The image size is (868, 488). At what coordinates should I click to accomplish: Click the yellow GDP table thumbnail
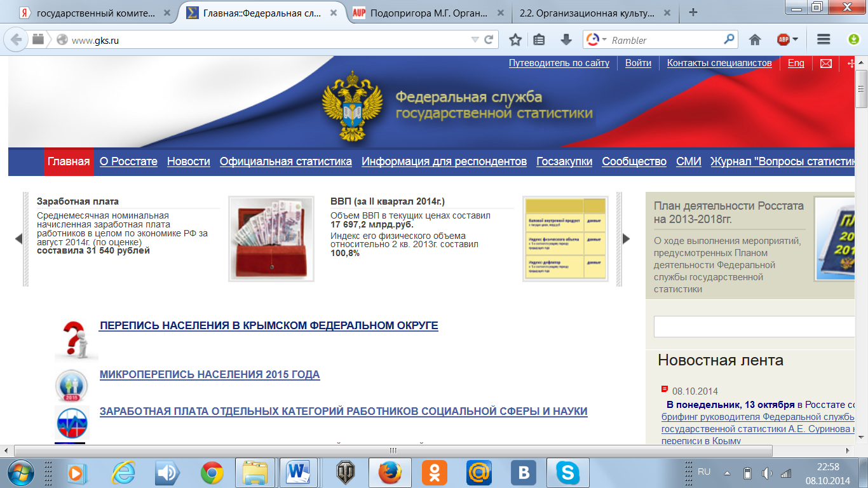566,238
